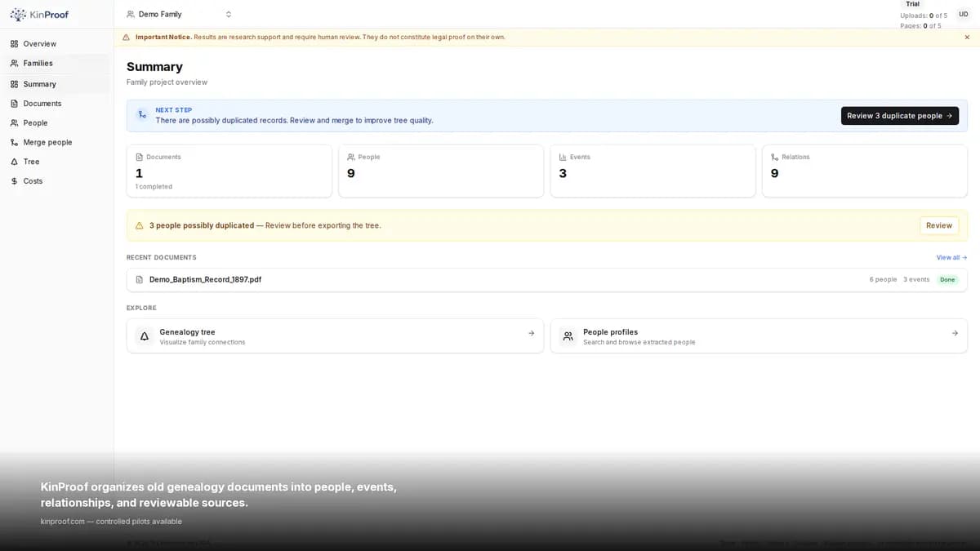Click the file icon beside Demo_Baptism_Record_1897.pdf
This screenshot has height=551, width=980.
coord(140,279)
